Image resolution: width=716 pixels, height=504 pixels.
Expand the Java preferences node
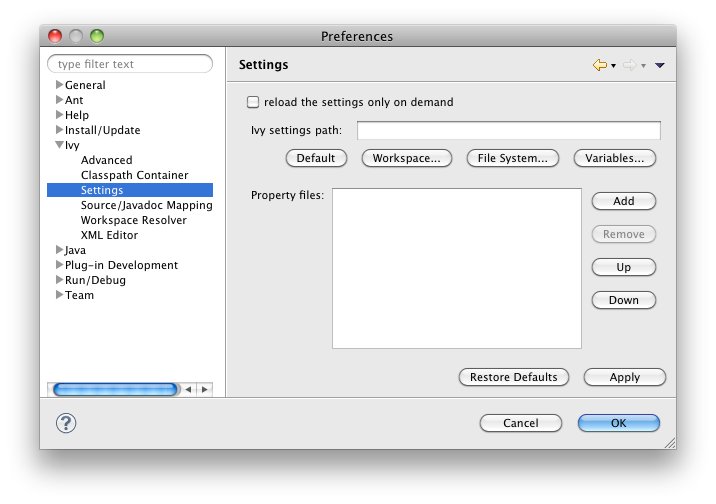pos(60,250)
